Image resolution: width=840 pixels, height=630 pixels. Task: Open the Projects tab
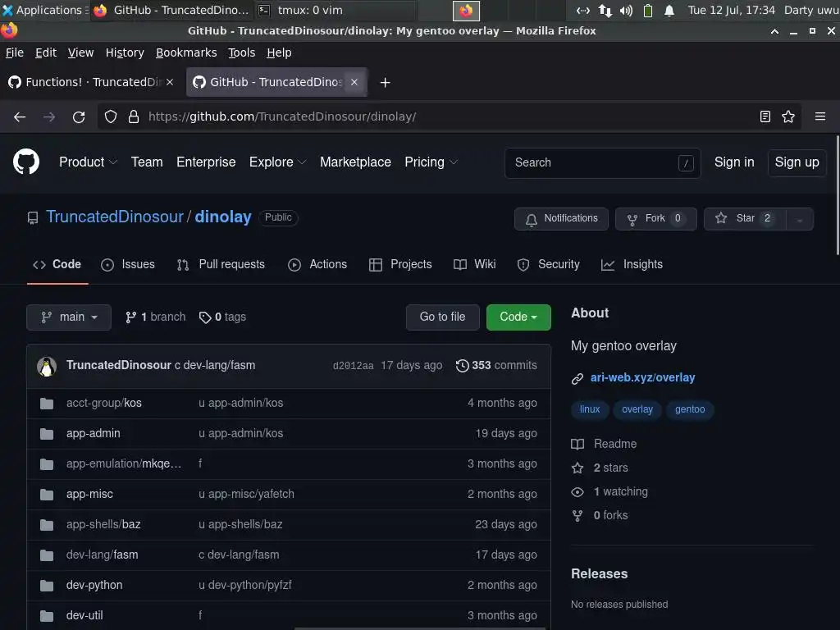400,265
